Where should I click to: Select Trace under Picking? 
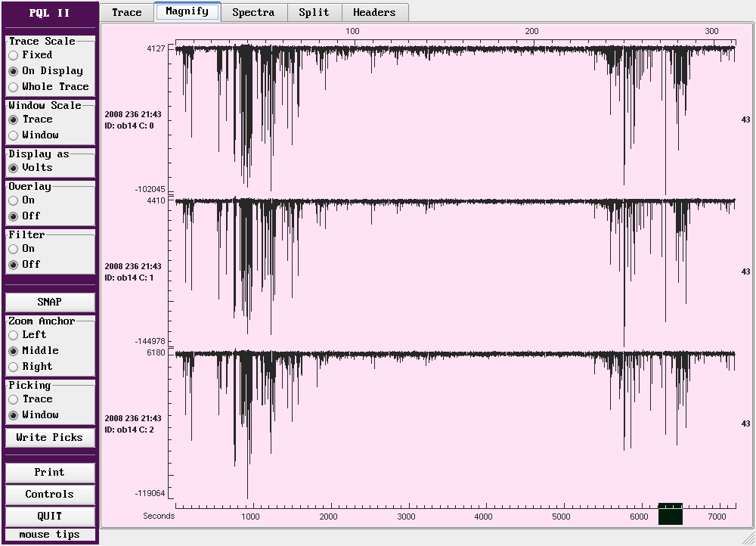coord(14,399)
